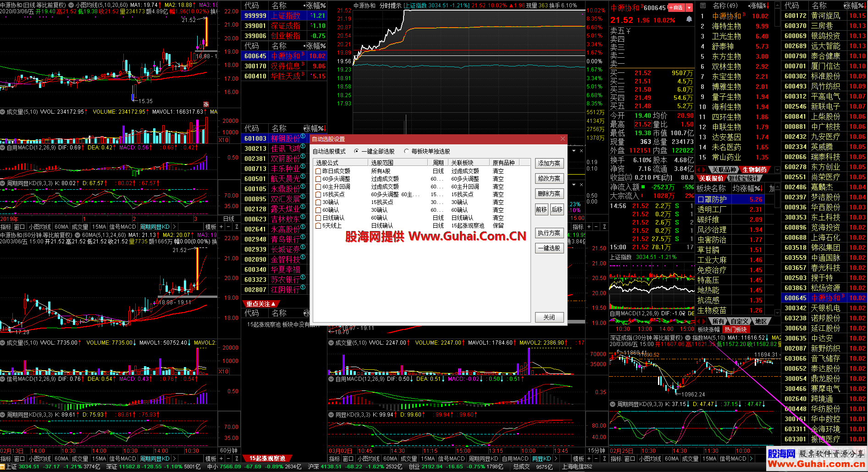Viewport: 868px width, 472px height.
Task: Click the 模板 button in daily chart toolbar
Action: (x=210, y=227)
